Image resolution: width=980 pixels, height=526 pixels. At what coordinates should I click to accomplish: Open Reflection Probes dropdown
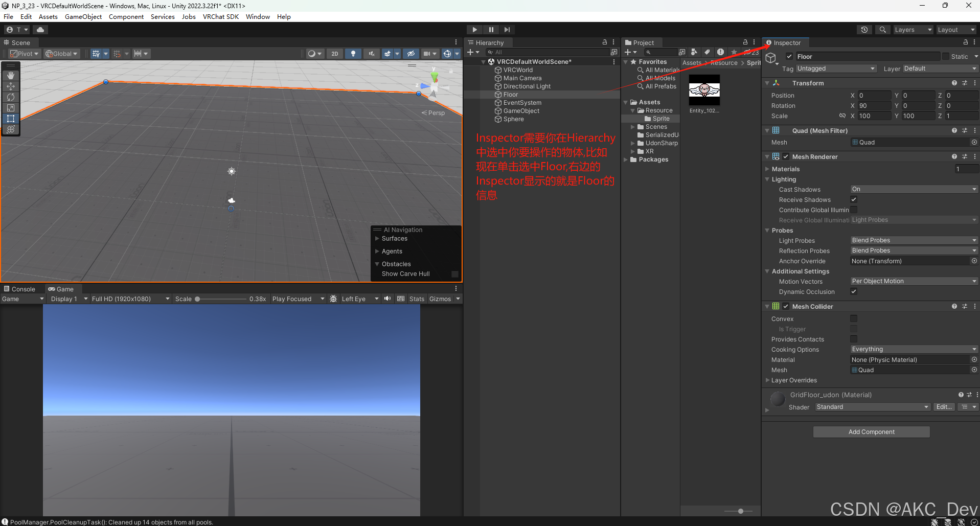(914, 250)
